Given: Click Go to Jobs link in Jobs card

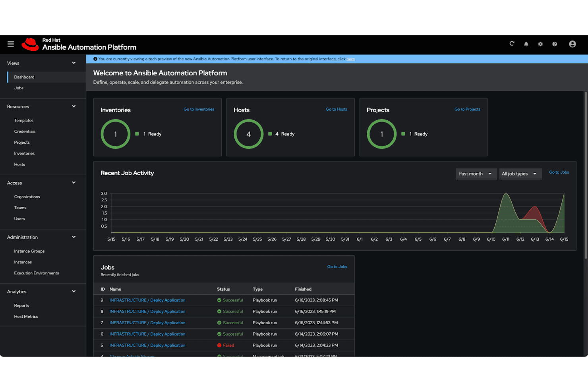Looking at the screenshot, I should coord(337,267).
